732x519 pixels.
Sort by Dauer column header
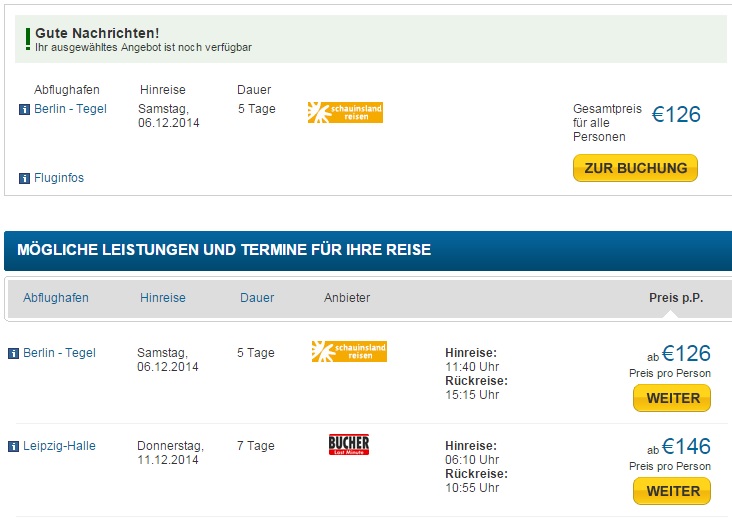click(257, 298)
